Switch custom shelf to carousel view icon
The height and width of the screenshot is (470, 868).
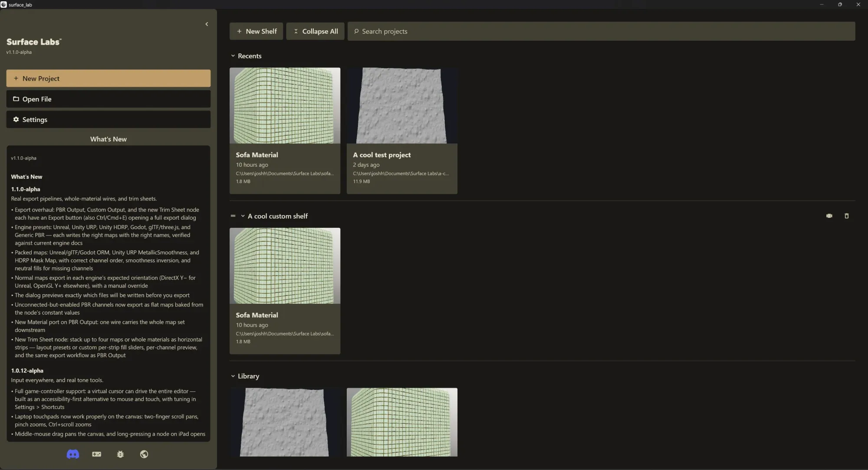[x=829, y=216]
